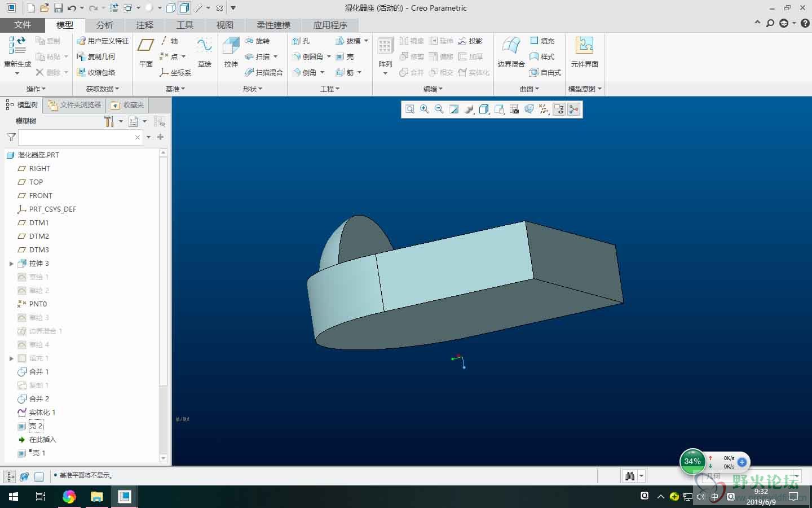Click the Repaint icon in graphics toolbar

(x=454, y=110)
